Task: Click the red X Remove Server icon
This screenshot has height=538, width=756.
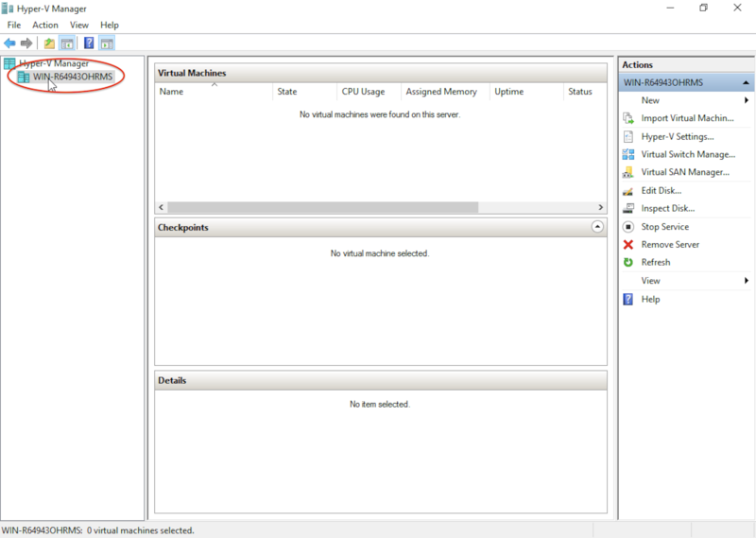Action: point(628,245)
